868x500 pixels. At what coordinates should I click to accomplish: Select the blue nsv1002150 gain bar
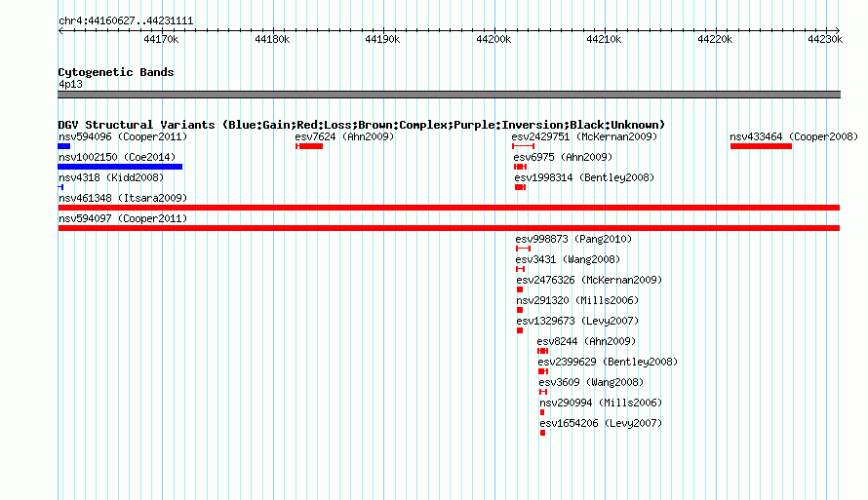(120, 167)
